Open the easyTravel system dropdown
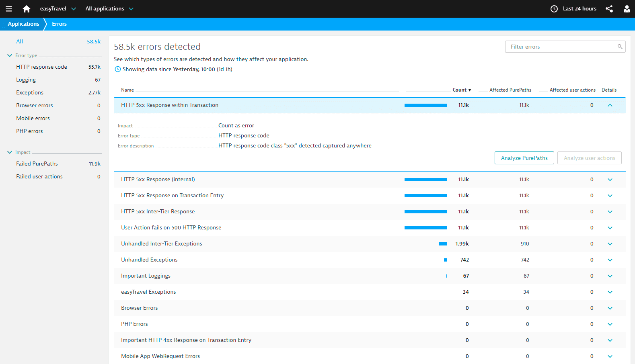Image resolution: width=635 pixels, height=364 pixels. pyautogui.click(x=58, y=8)
